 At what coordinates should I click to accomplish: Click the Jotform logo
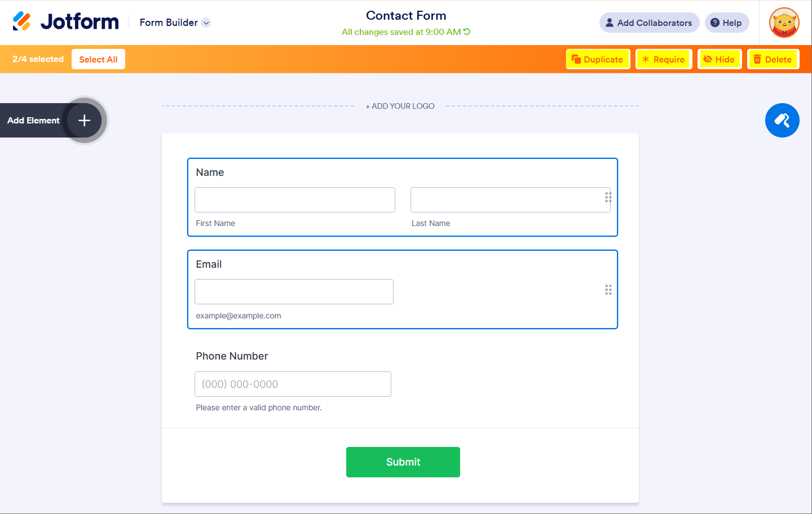(x=66, y=22)
